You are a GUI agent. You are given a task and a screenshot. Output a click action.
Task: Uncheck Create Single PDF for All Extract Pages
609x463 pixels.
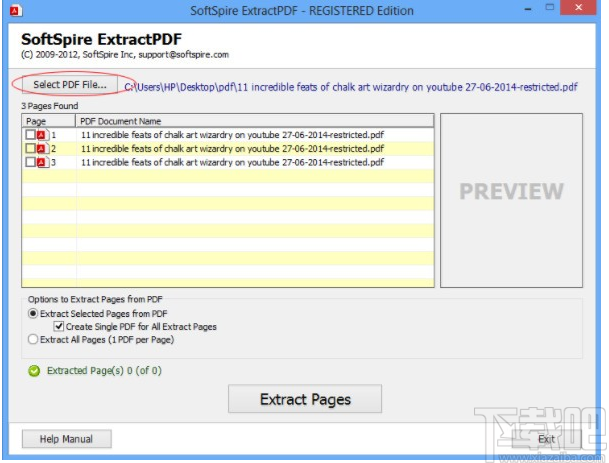(59, 326)
